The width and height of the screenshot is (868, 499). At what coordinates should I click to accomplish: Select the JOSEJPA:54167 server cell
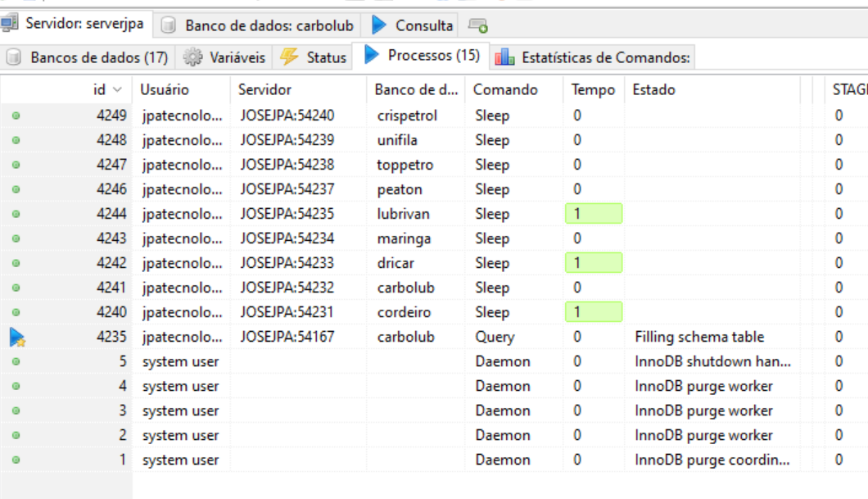point(298,337)
